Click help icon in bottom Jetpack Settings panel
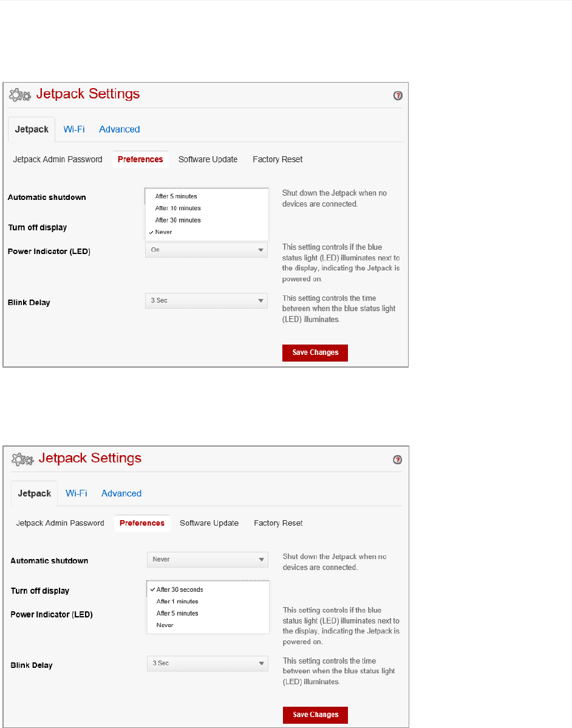 [397, 459]
